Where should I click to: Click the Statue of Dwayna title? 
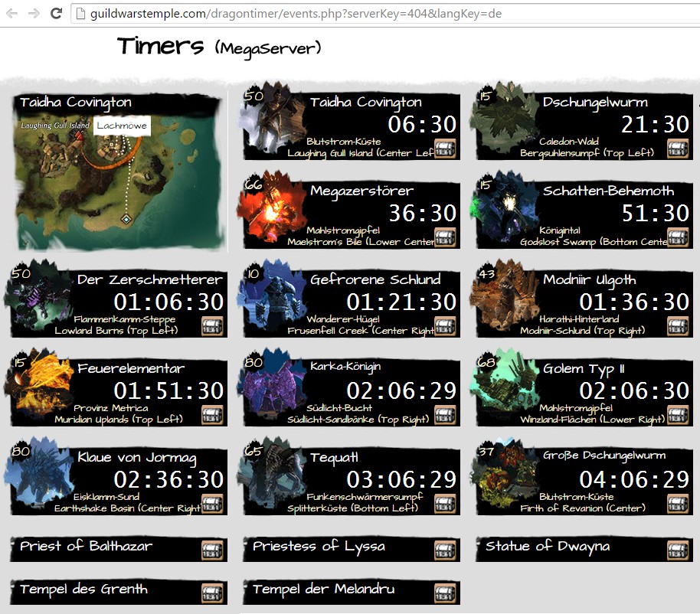click(x=548, y=547)
